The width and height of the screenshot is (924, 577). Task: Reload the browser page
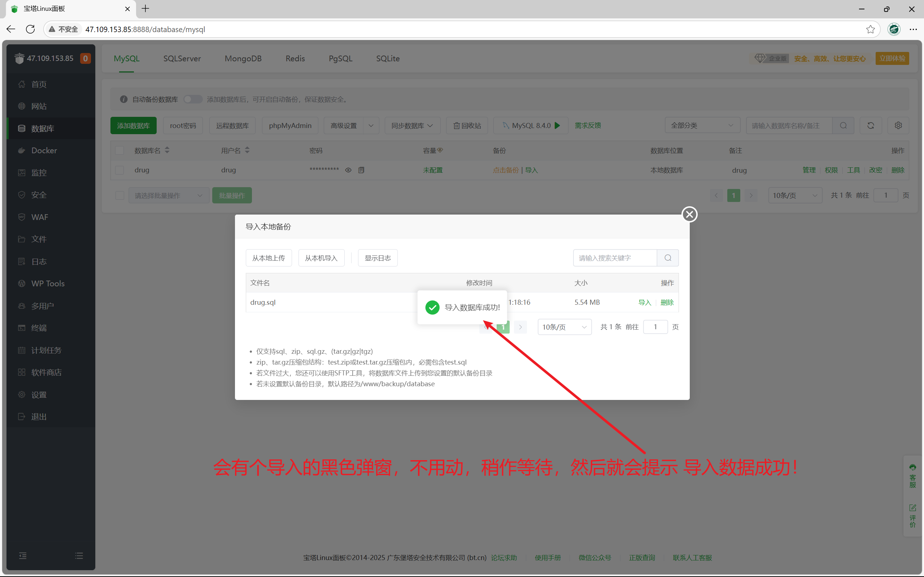tap(31, 29)
